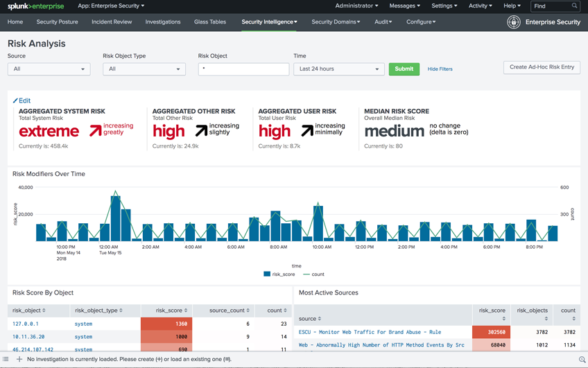Click the Edit pencil icon

(x=15, y=101)
